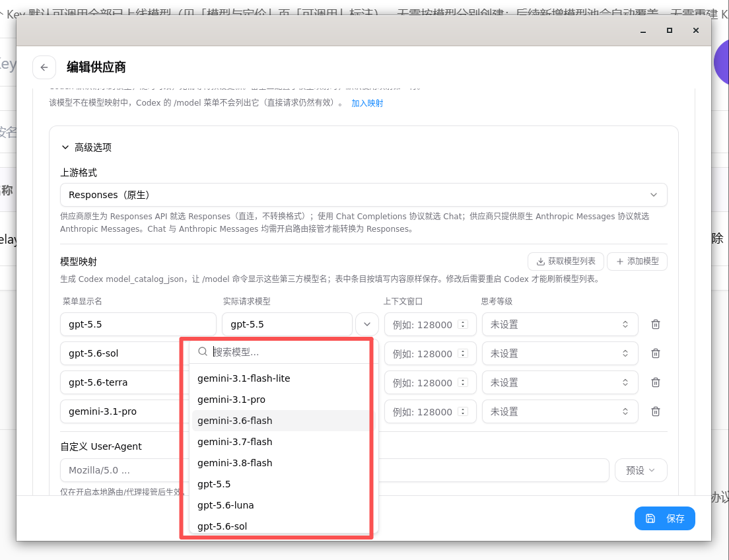Screen dimensions: 729x560
Task: Select gemini-3.1-pro from the dropdown list
Action: [281, 400]
